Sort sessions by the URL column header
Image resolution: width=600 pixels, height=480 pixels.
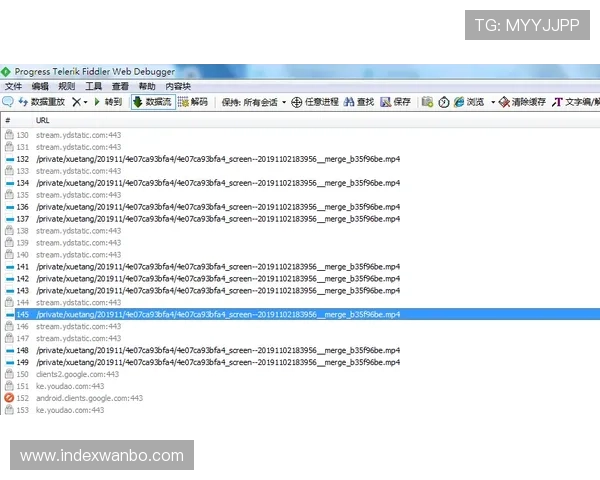(x=42, y=120)
